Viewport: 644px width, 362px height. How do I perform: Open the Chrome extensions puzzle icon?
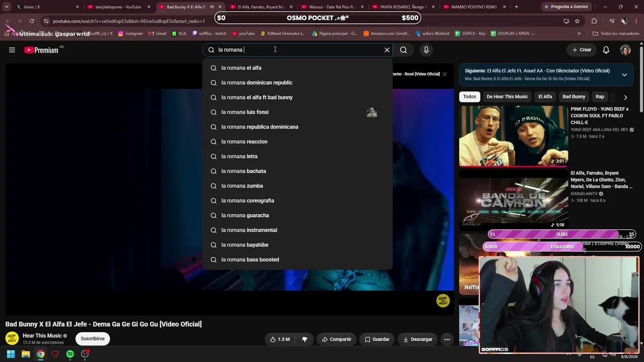coord(594,21)
